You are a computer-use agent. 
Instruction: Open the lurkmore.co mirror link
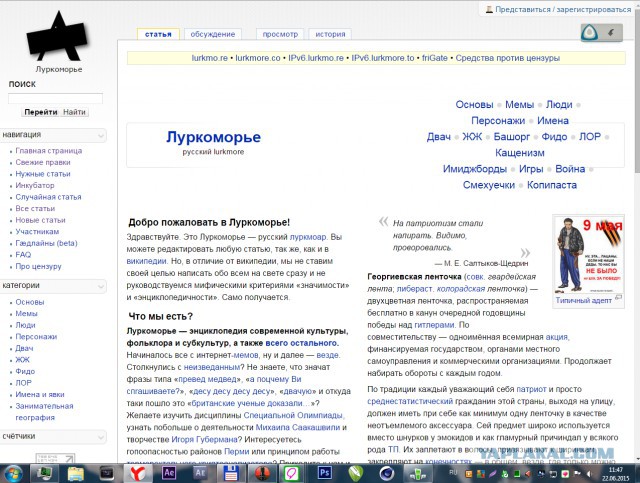click(258, 58)
